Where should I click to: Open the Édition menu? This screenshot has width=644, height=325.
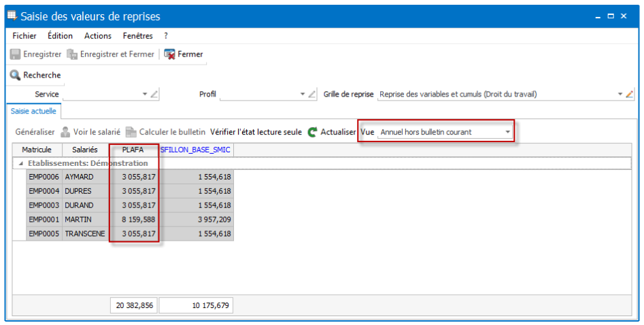point(60,36)
